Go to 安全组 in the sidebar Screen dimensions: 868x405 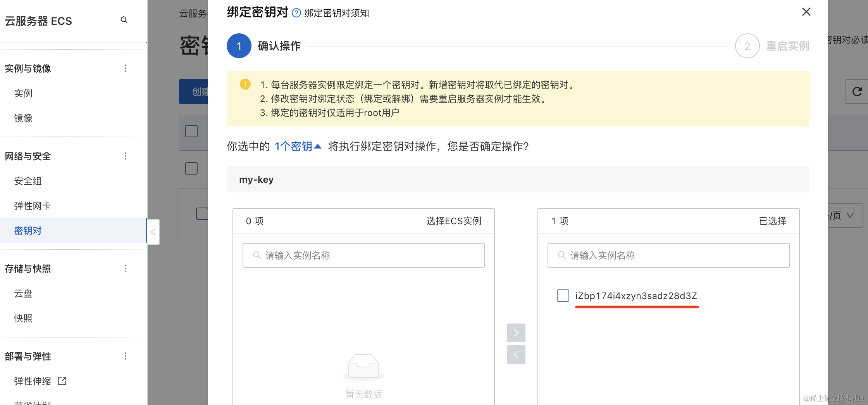(28, 181)
